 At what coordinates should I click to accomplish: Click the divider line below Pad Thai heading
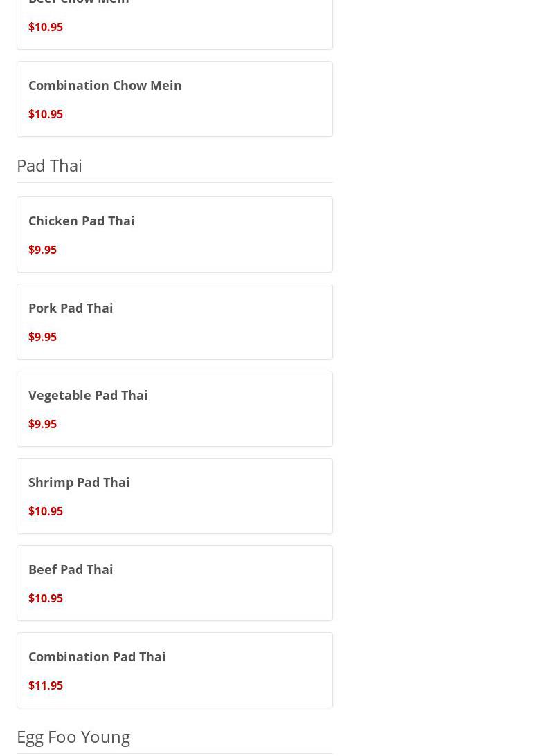174,182
